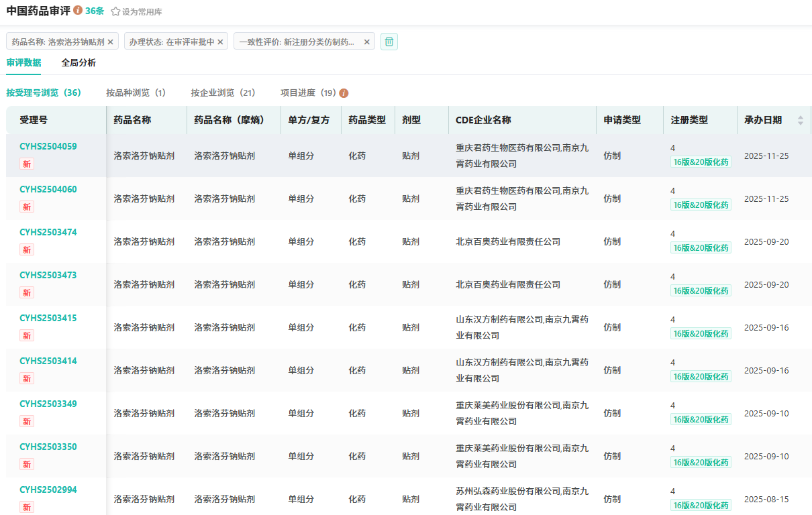Click the 新 badge under CYHS2504060
This screenshot has height=515, width=812.
tap(27, 207)
